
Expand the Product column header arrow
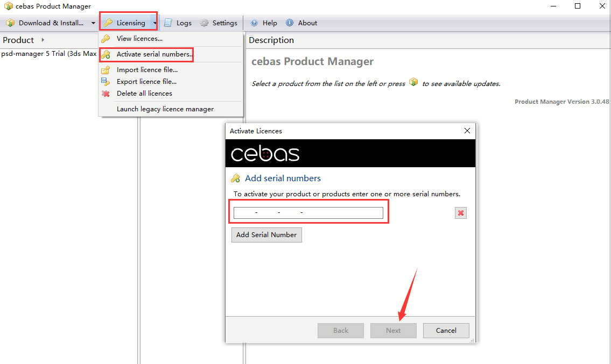(43, 40)
